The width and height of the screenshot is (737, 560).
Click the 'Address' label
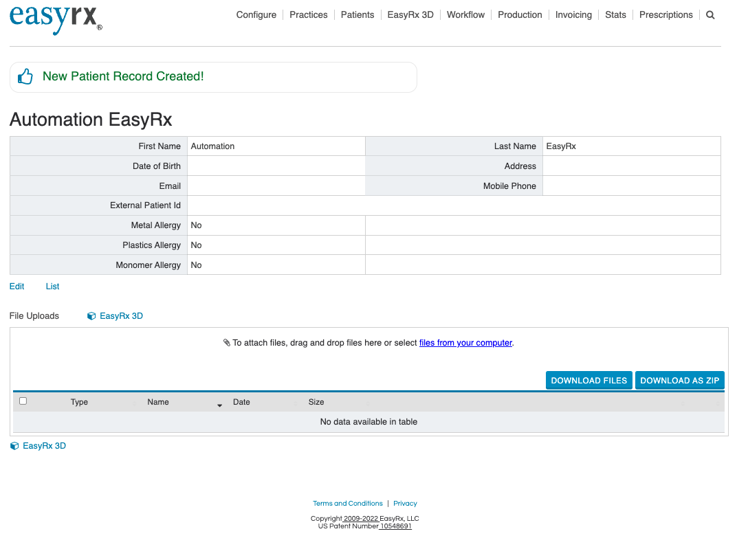pyautogui.click(x=520, y=166)
